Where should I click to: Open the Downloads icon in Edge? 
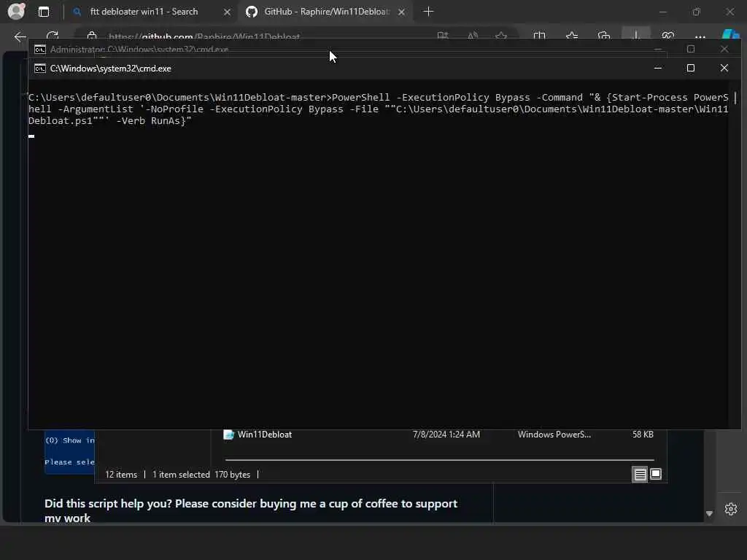[x=636, y=35]
